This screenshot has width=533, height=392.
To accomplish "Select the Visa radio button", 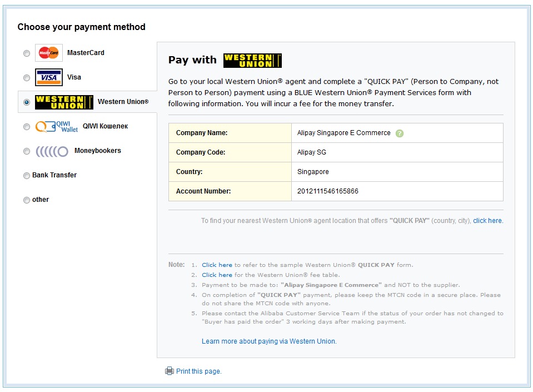I will point(27,78).
